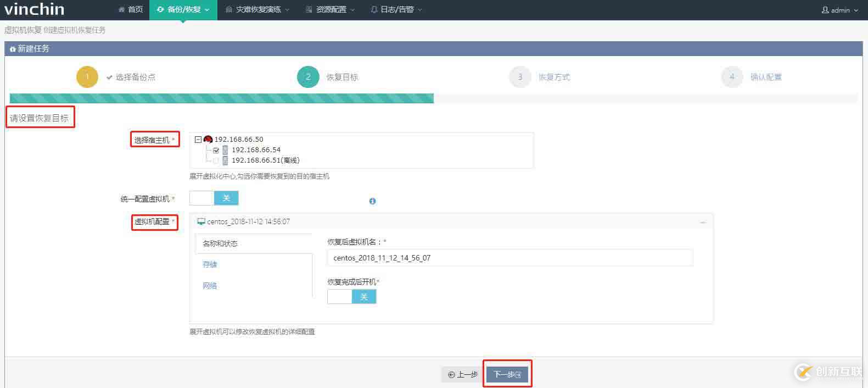Proceed with the 下一步 button
Image resolution: width=868 pixels, height=388 pixels.
pos(507,375)
